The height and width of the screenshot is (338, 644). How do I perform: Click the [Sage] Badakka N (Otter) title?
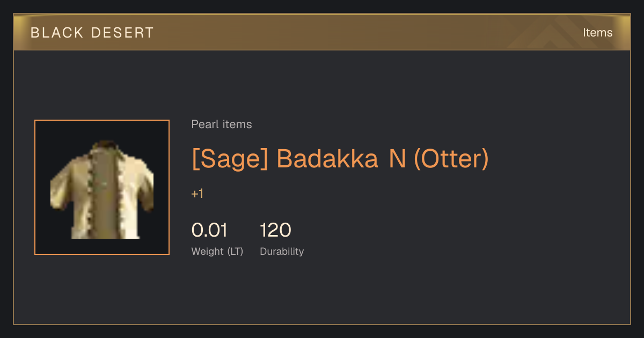tap(340, 159)
